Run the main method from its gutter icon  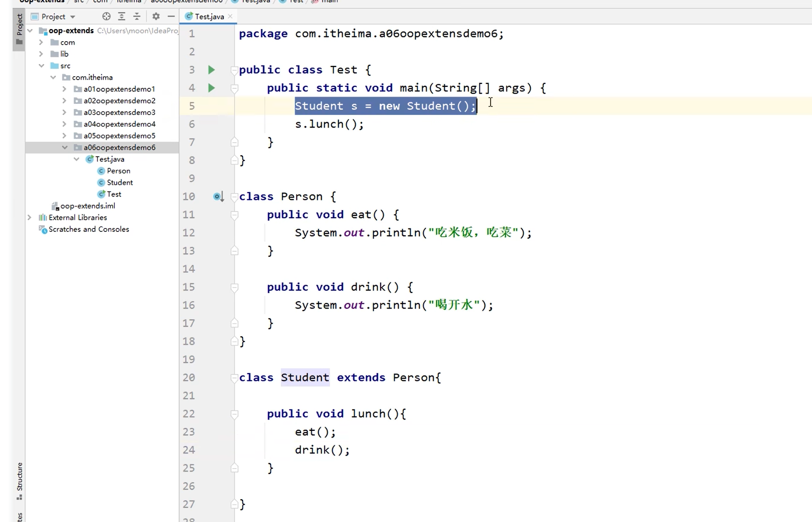tap(211, 88)
